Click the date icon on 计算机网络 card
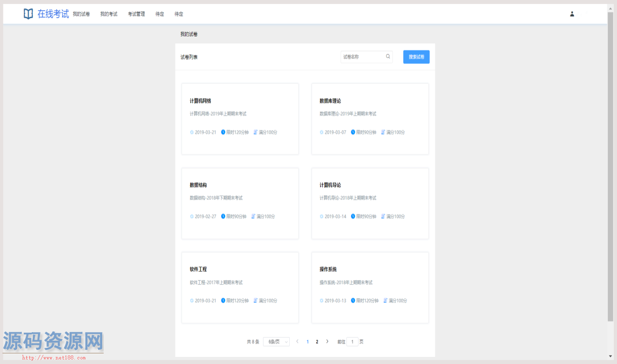 pyautogui.click(x=192, y=132)
